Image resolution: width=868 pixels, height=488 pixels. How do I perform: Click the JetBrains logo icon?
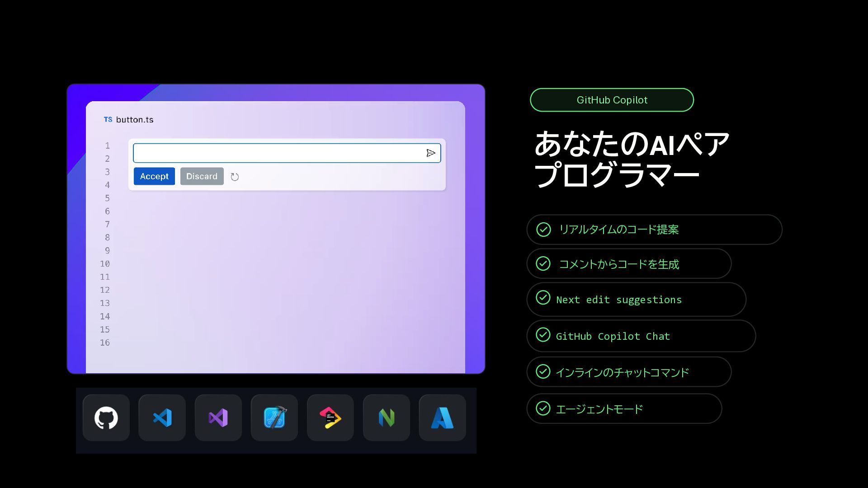pos(330,418)
